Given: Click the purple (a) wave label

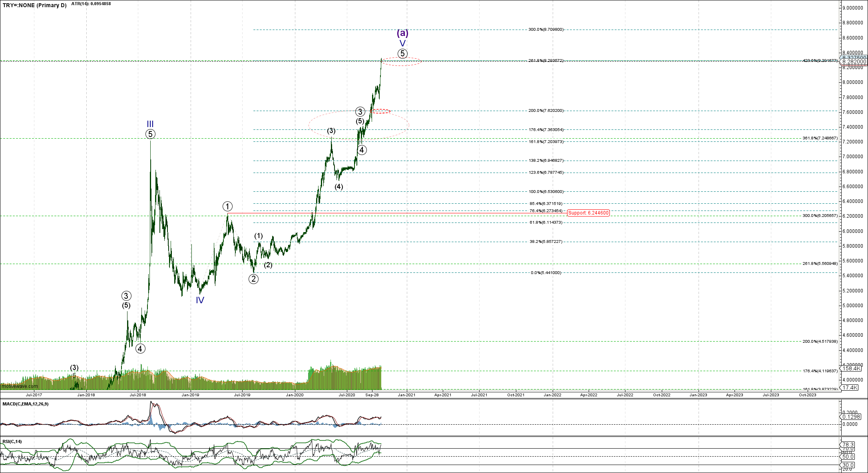Looking at the screenshot, I should pyautogui.click(x=402, y=33).
